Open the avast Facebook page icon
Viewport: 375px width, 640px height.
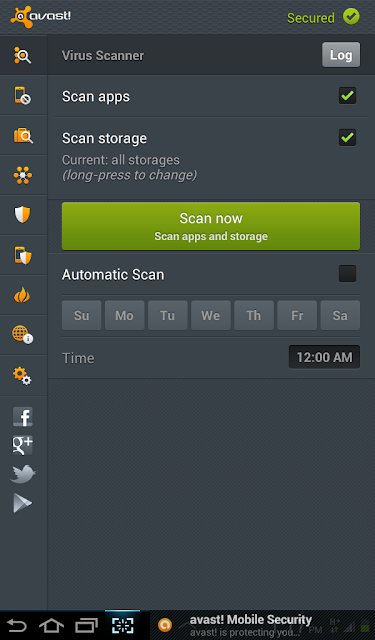pyautogui.click(x=23, y=417)
